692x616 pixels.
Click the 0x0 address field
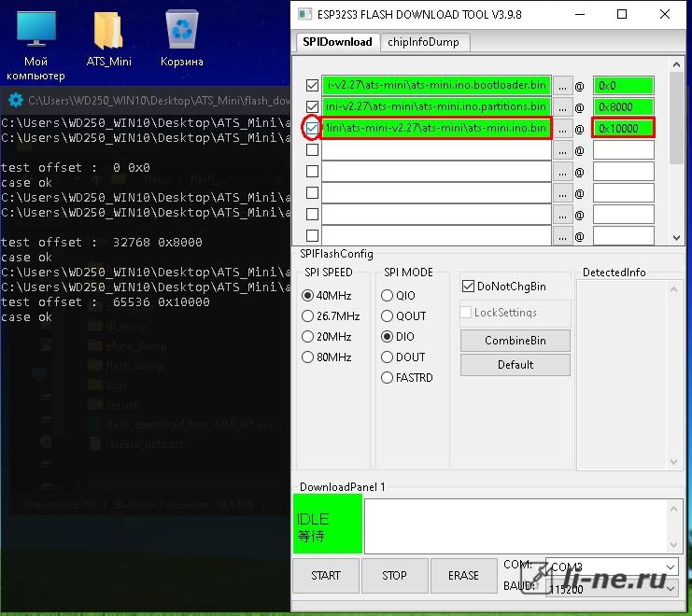[x=623, y=86]
